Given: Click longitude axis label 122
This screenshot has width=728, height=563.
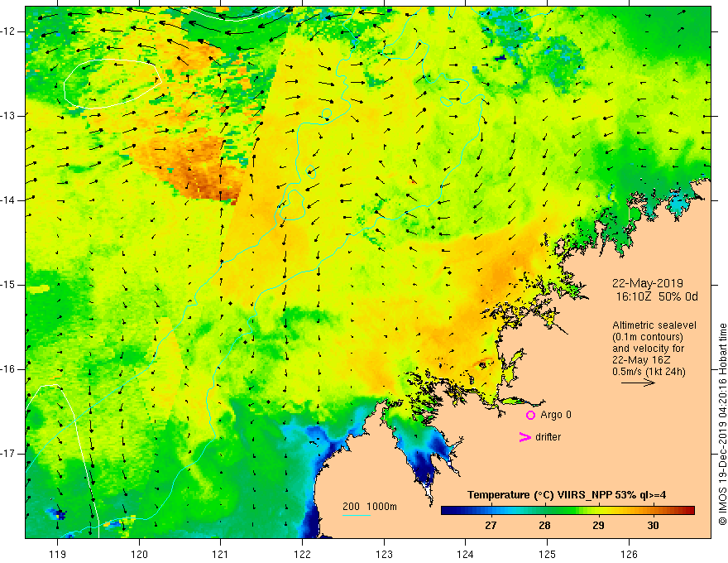Looking at the screenshot, I should (302, 554).
